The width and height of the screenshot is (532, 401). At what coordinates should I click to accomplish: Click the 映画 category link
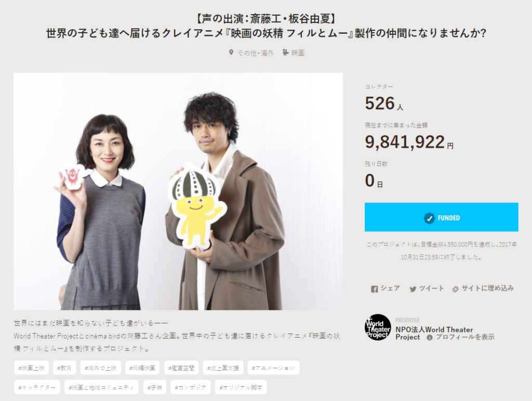coord(298,53)
